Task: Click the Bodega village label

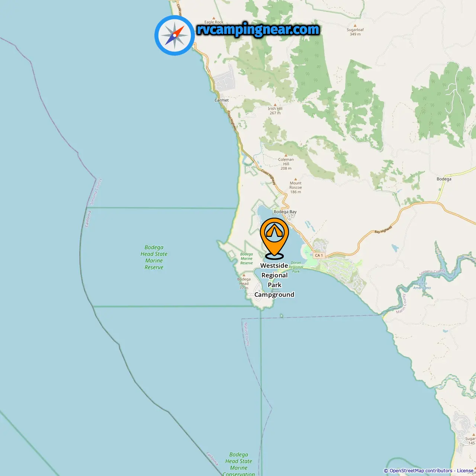Action: [x=444, y=179]
